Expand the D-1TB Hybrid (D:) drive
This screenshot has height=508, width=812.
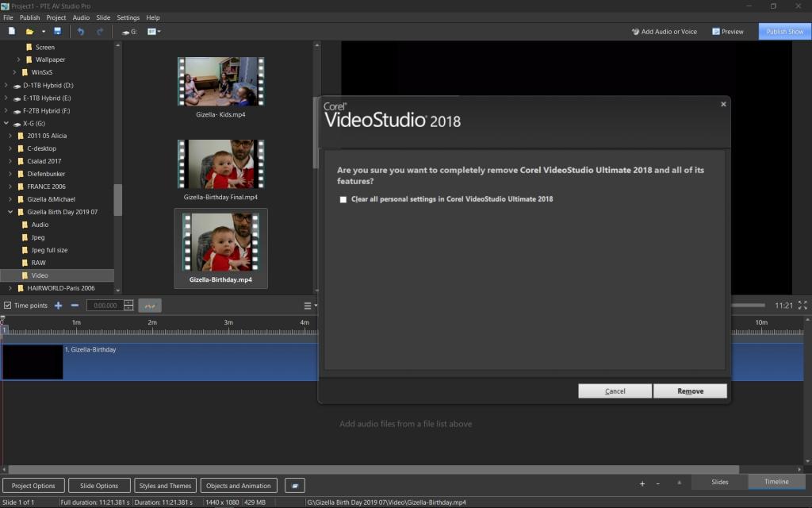[6, 85]
